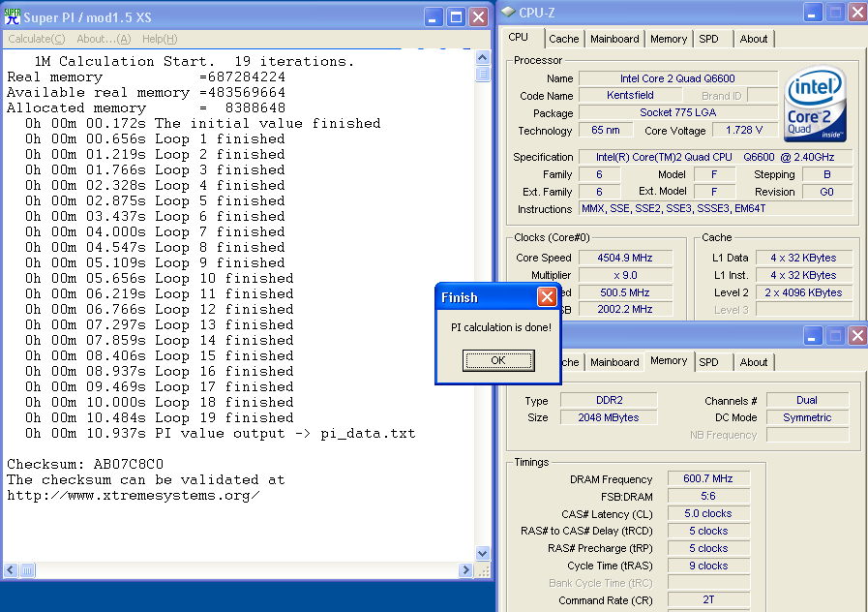This screenshot has width=868, height=612.
Task: Click the Package field 'Socket 775 LGA'
Action: (x=678, y=112)
